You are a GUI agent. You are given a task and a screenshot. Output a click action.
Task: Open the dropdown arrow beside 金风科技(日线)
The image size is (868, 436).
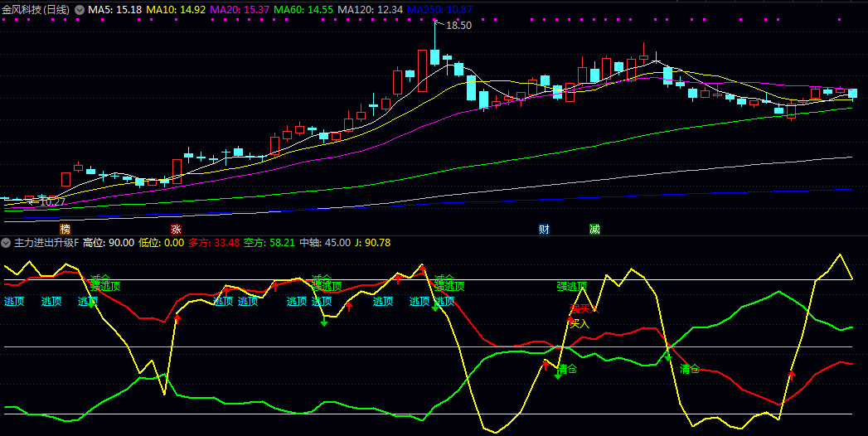[x=80, y=9]
